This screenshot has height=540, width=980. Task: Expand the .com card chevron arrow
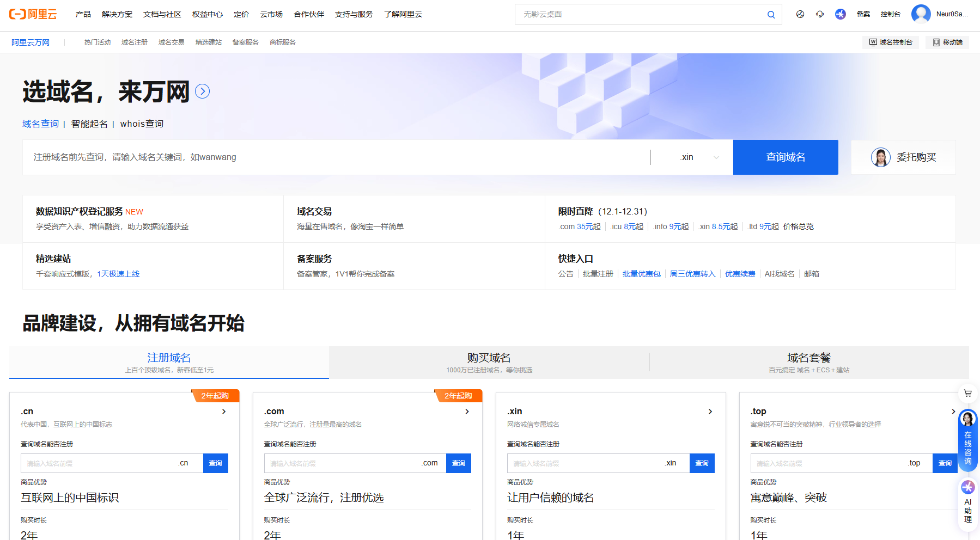467,412
